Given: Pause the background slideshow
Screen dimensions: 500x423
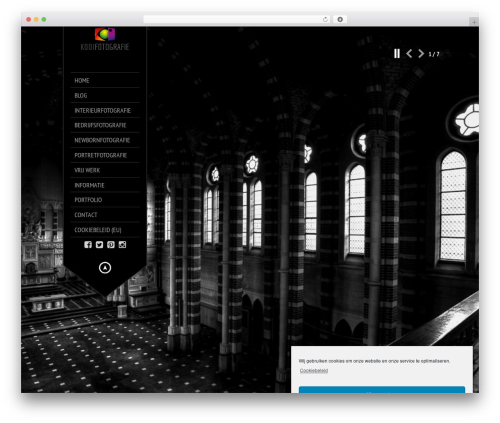Looking at the screenshot, I should 397,54.
